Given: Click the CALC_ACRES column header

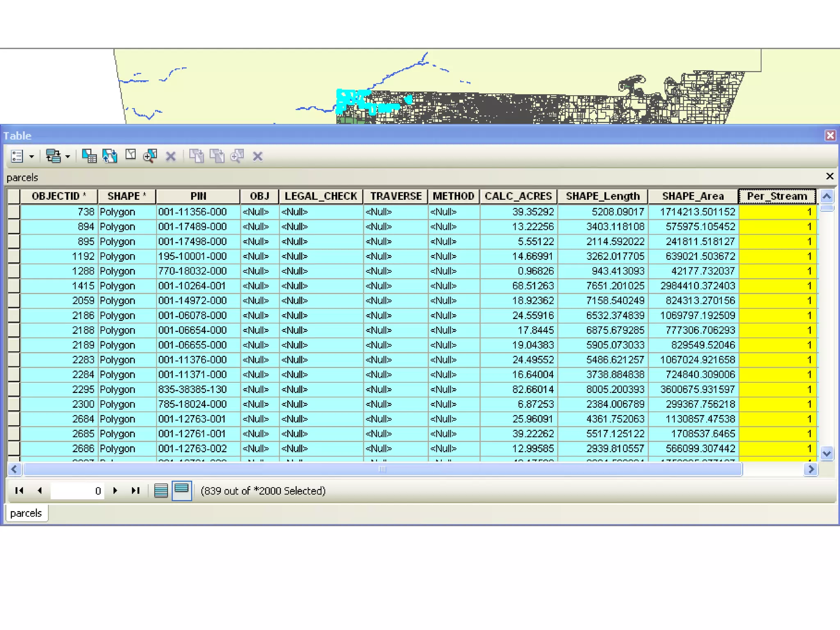Looking at the screenshot, I should tap(518, 196).
